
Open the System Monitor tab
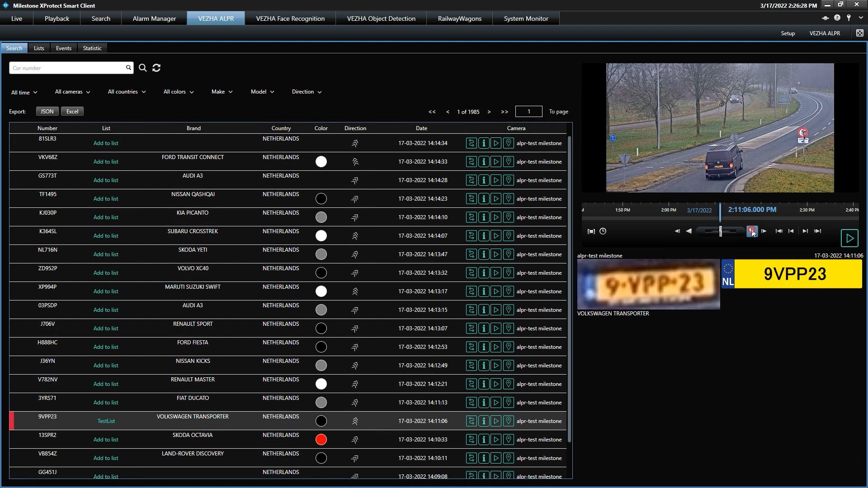(x=526, y=19)
